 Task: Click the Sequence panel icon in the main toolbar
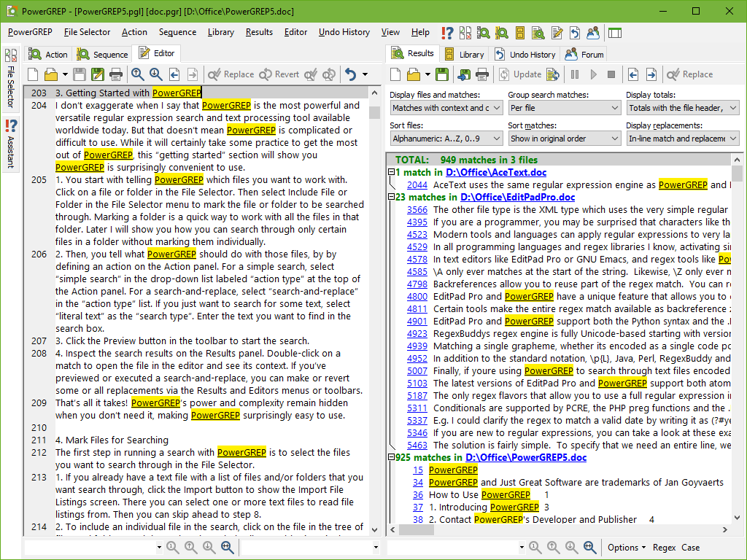click(x=502, y=33)
